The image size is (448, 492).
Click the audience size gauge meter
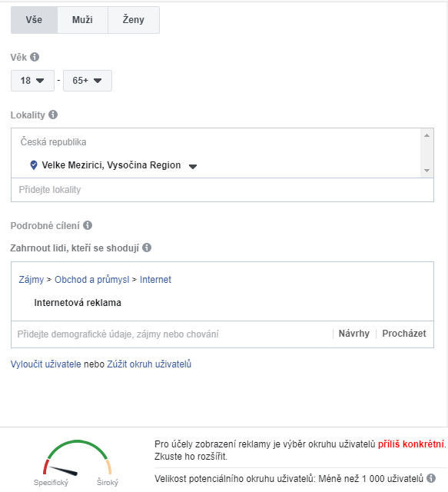[x=77, y=458]
